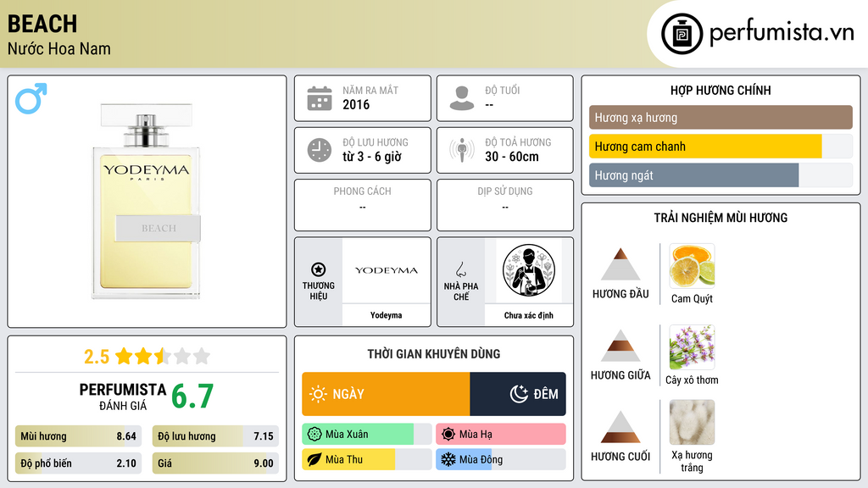
Task: Click the BEACH perfume title
Action: tap(42, 24)
